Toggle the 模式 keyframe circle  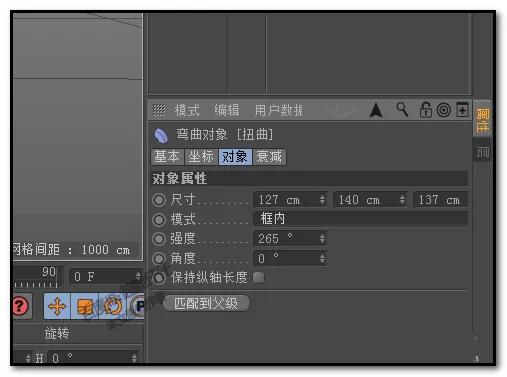pos(159,219)
